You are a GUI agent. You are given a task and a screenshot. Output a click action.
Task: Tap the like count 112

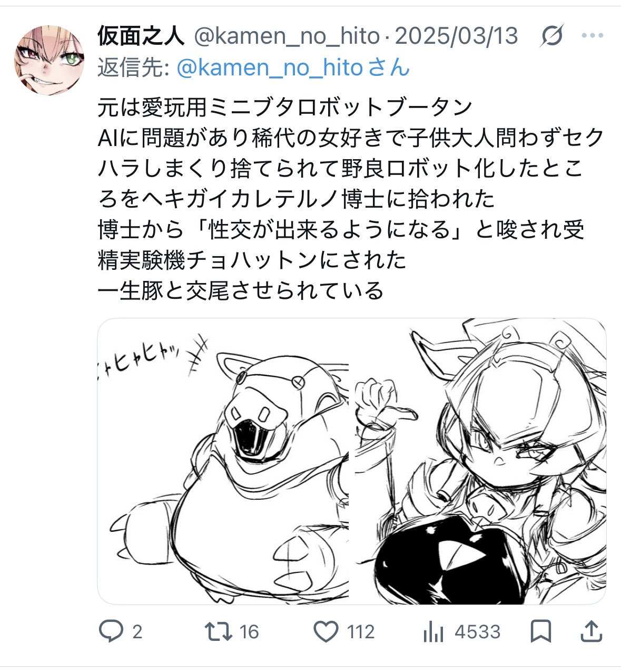click(x=361, y=631)
